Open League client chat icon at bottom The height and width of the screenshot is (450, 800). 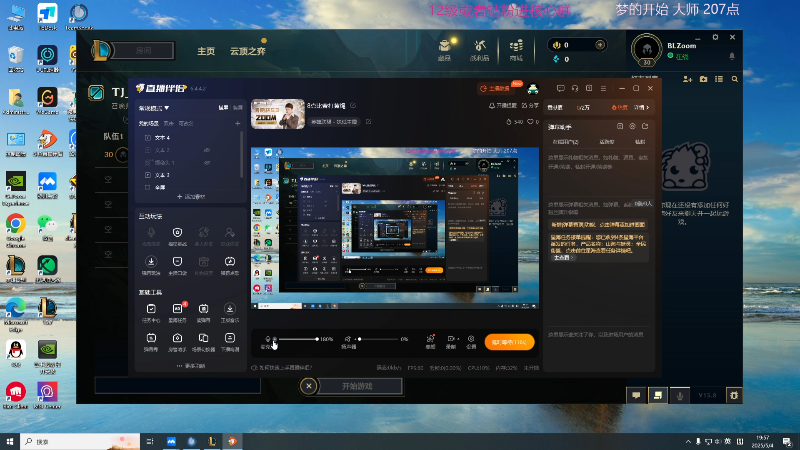click(636, 395)
